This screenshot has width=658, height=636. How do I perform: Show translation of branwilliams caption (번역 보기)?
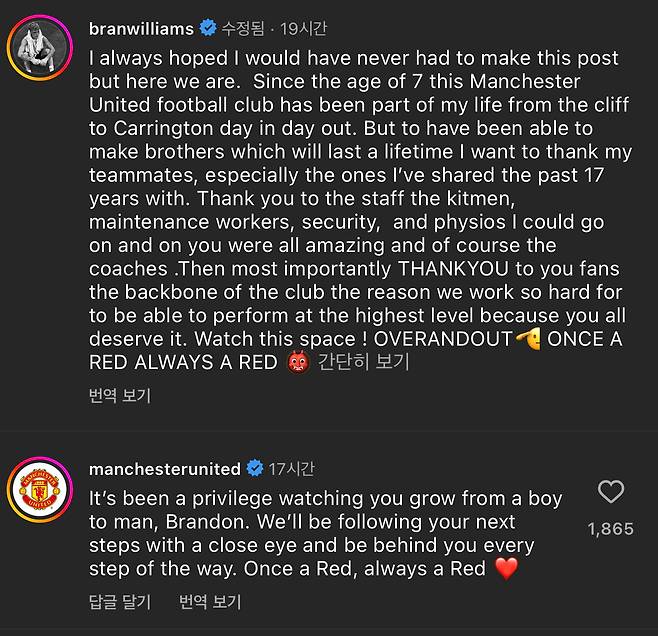(x=119, y=396)
